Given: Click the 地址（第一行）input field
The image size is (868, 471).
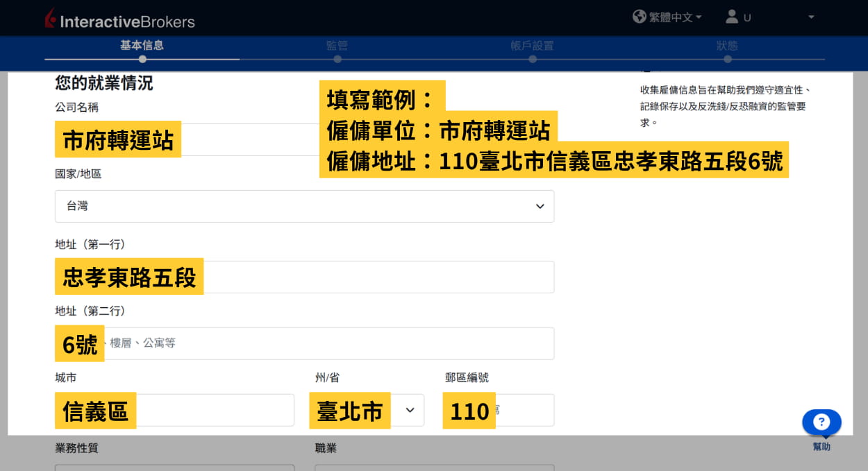Looking at the screenshot, I should pyautogui.click(x=304, y=277).
